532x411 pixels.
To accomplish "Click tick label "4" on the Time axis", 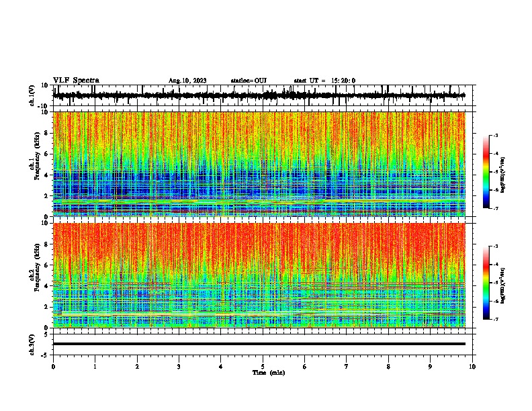I will (221, 367).
